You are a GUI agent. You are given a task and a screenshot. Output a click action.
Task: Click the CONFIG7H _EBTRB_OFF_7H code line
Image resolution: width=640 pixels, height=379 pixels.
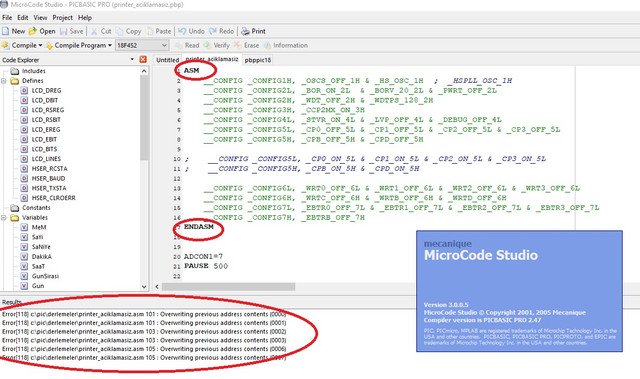point(284,217)
